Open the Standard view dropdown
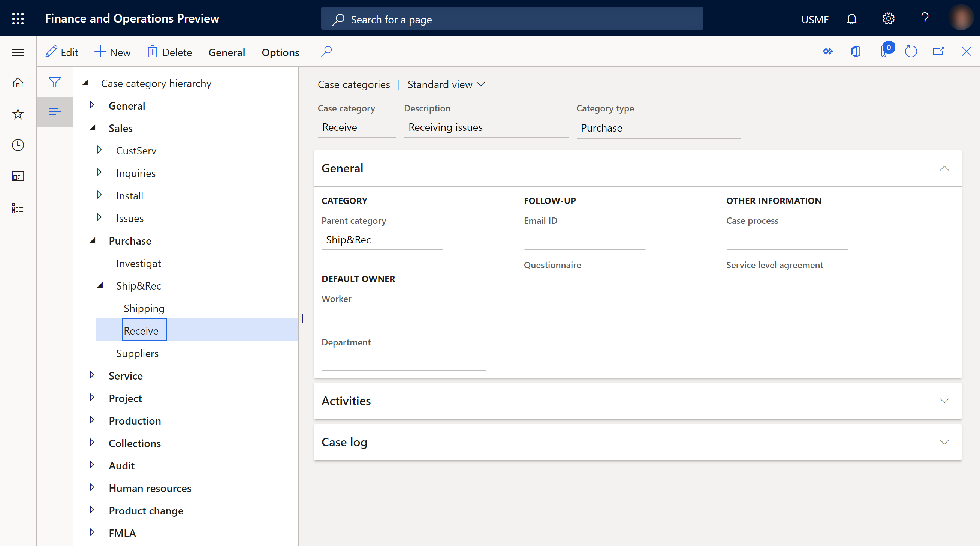Viewport: 980px width, 546px height. 446,84
